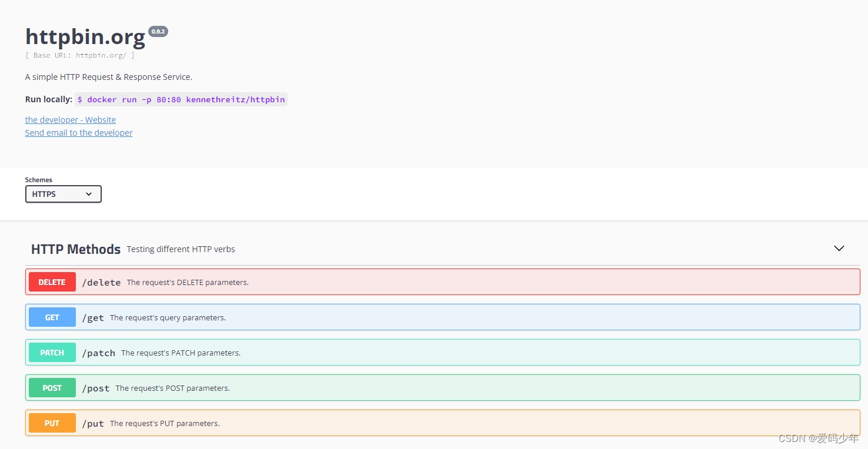Click "The request's PUT parameters." description
868x449 pixels.
pyautogui.click(x=165, y=424)
